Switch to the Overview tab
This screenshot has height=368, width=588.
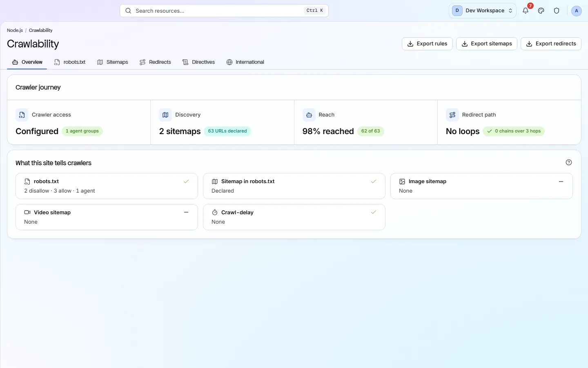[27, 62]
